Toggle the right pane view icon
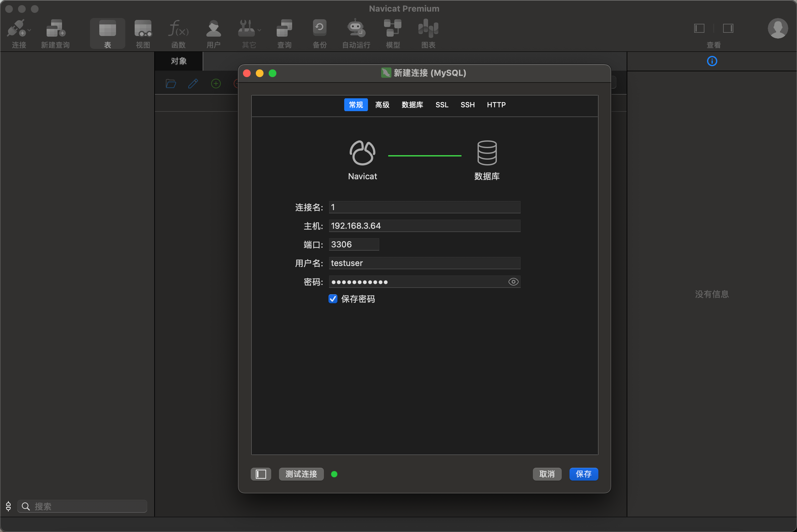 [x=728, y=28]
